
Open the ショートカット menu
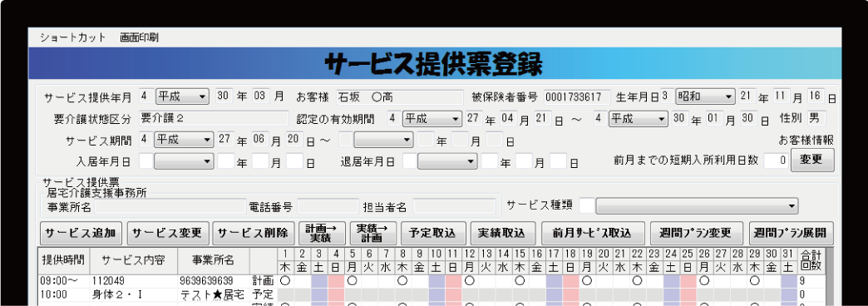(x=72, y=37)
